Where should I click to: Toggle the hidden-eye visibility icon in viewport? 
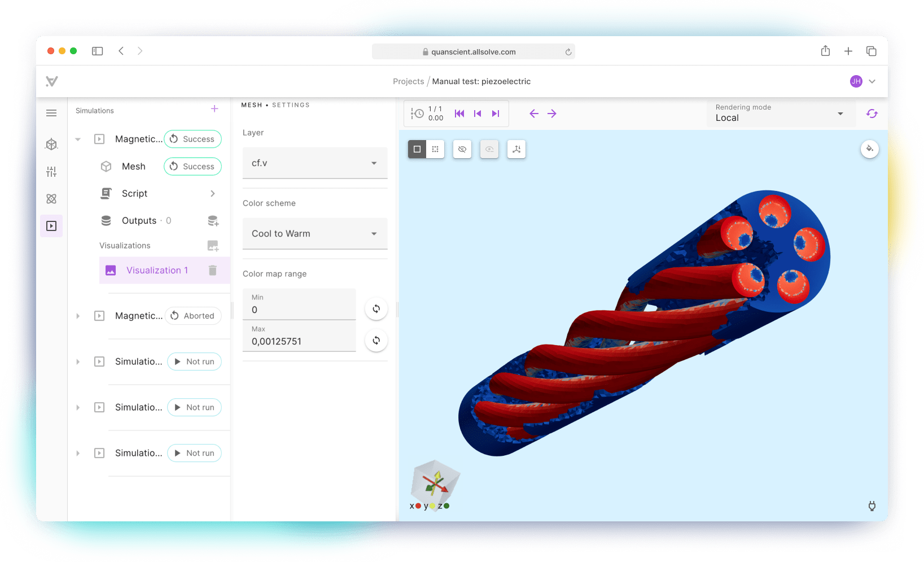point(462,149)
